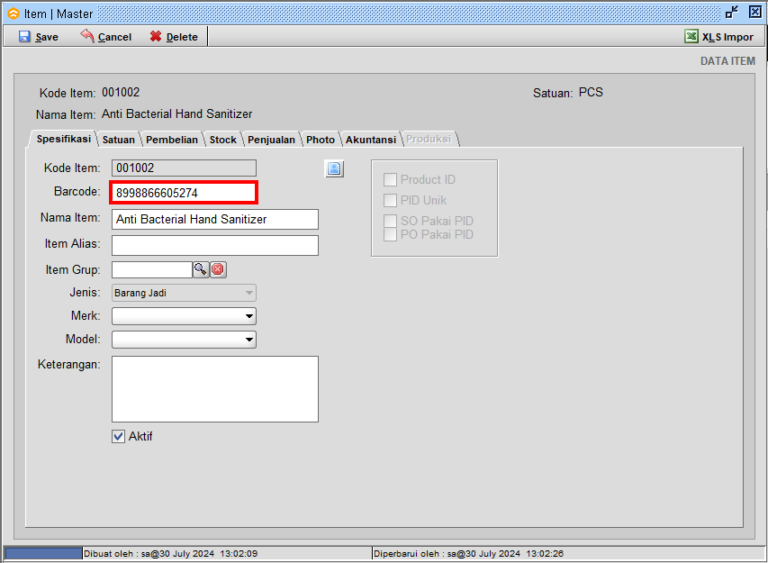Clear Item Grup with red remove icon
Screen dimensions: 768x563
pos(218,269)
